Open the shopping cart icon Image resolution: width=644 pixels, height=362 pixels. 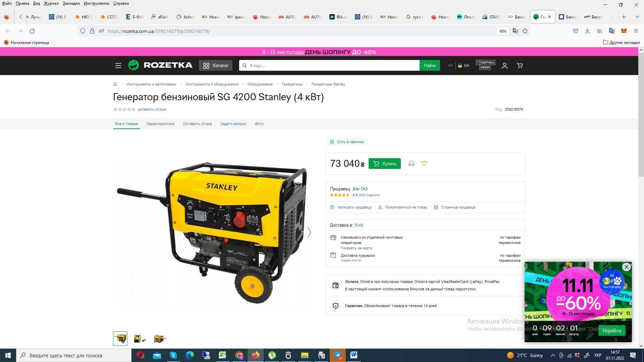pyautogui.click(x=520, y=65)
